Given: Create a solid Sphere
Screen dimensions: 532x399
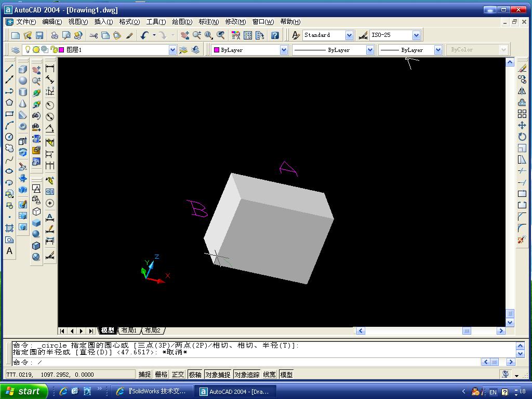Looking at the screenshot, I should click(23, 81).
